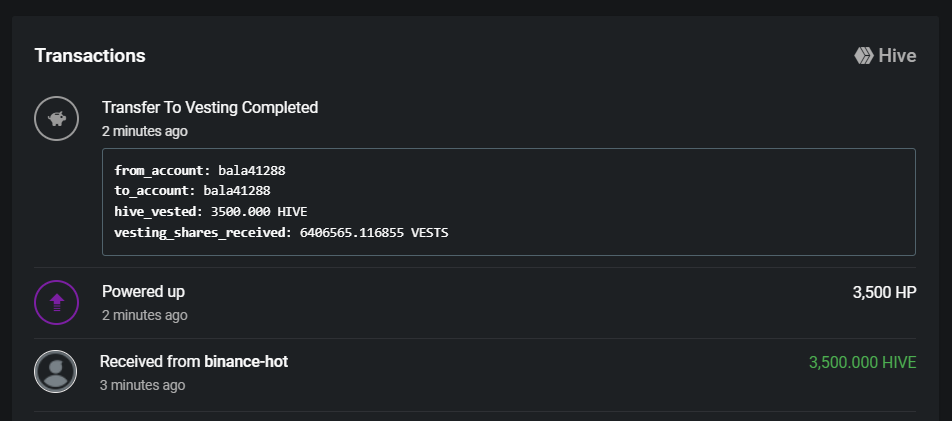Click the vesting transaction details box

[x=509, y=202]
